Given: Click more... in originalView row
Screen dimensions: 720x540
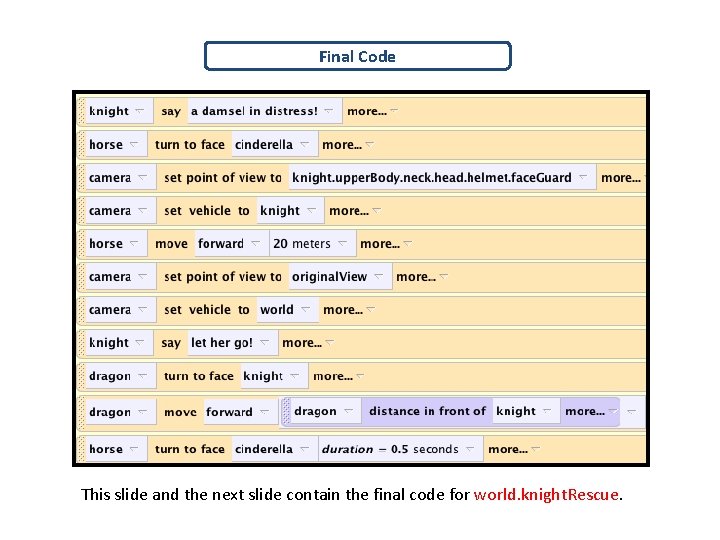Looking at the screenshot, I should pos(422,277).
